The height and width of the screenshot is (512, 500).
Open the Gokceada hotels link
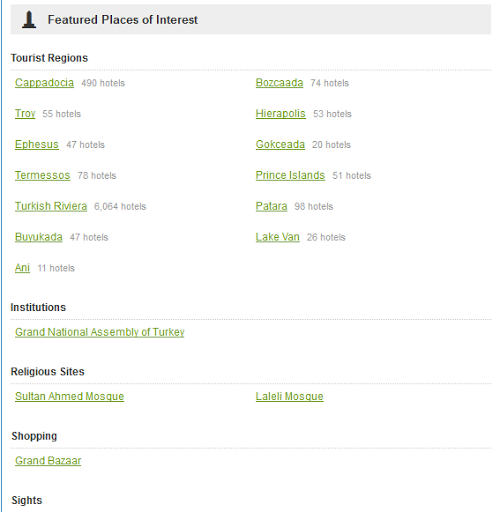[280, 144]
